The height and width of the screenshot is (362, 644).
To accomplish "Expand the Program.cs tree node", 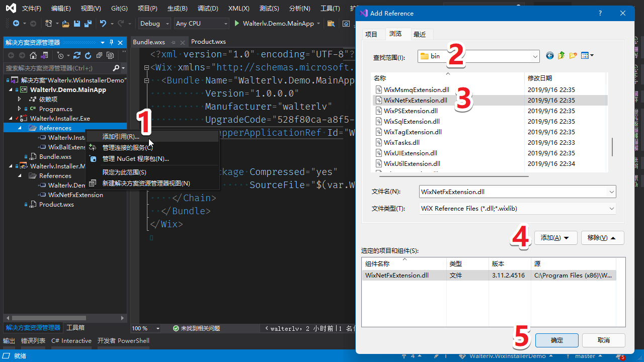I will click(x=20, y=109).
